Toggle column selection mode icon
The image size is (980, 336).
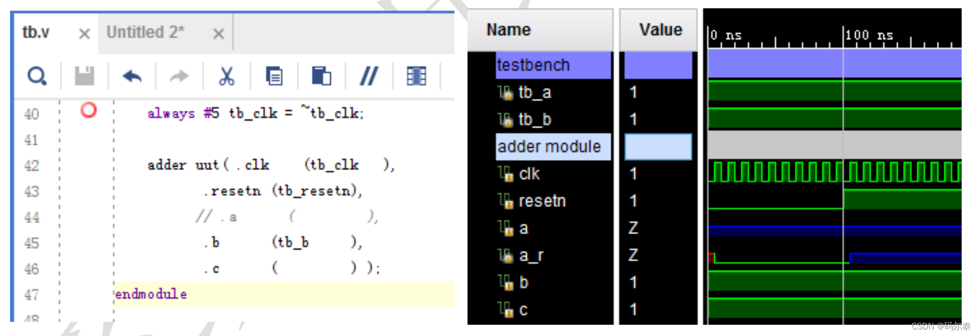[x=417, y=76]
